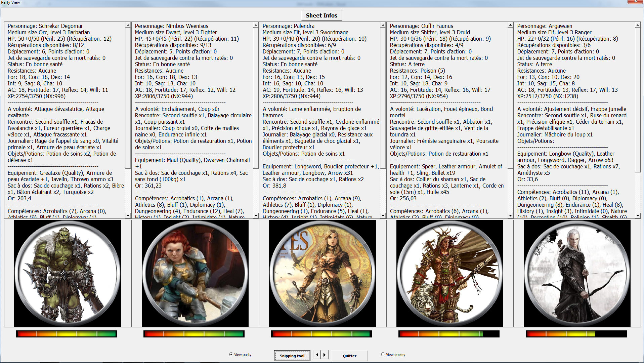Click 'Objets/Potions: Potion de restauration x1' in Ouflir's sheet
Image resolution: width=644 pixels, height=363 pixels.
(439, 154)
